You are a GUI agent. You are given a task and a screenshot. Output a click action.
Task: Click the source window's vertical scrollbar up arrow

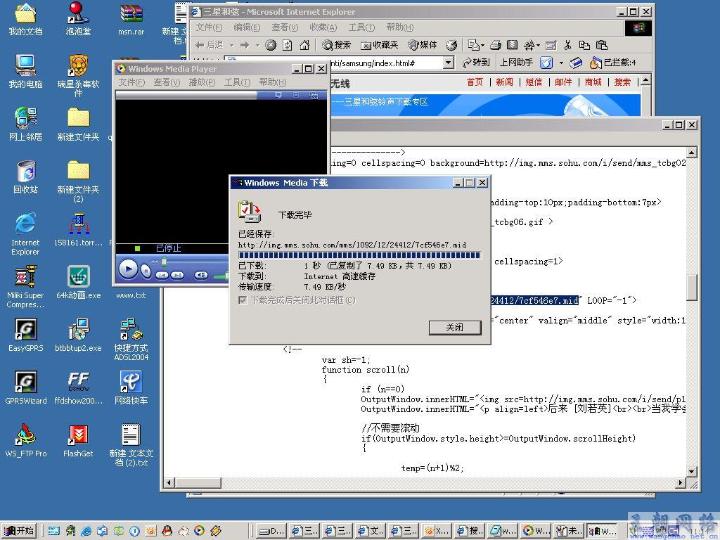pos(692,152)
